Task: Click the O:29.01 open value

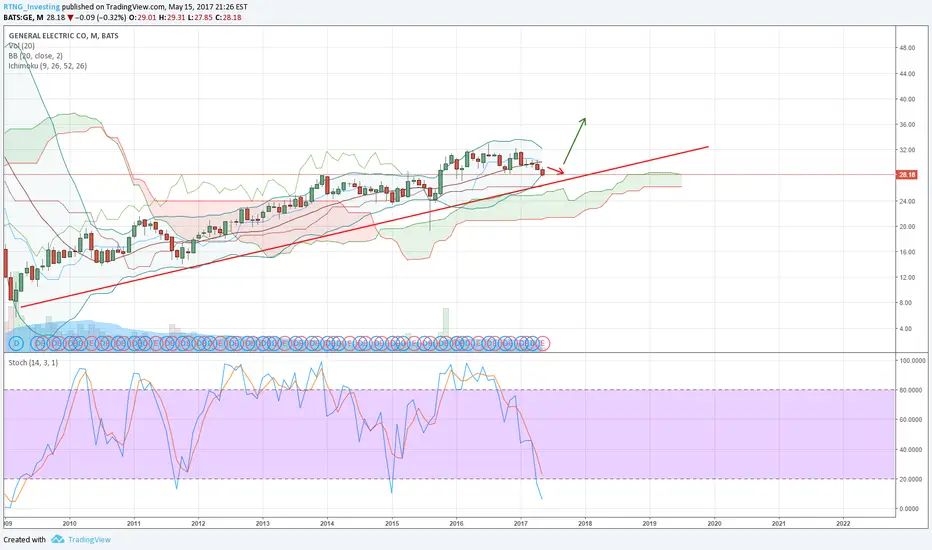Action: tap(143, 17)
